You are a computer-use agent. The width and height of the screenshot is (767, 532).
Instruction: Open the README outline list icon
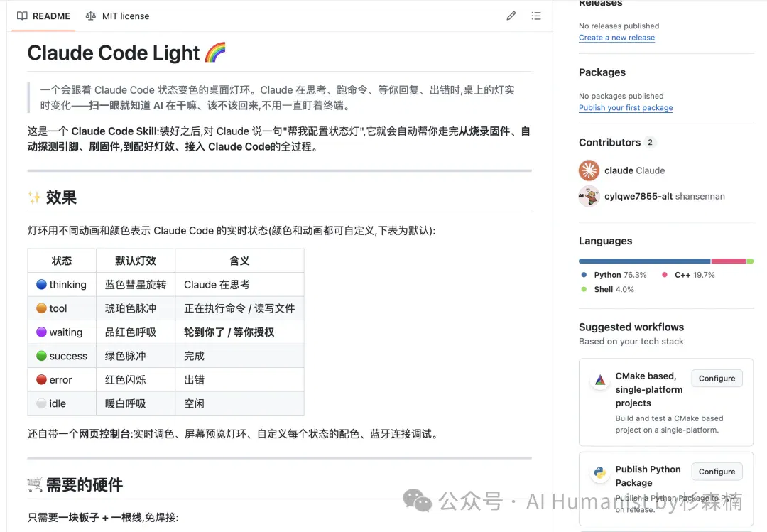536,16
